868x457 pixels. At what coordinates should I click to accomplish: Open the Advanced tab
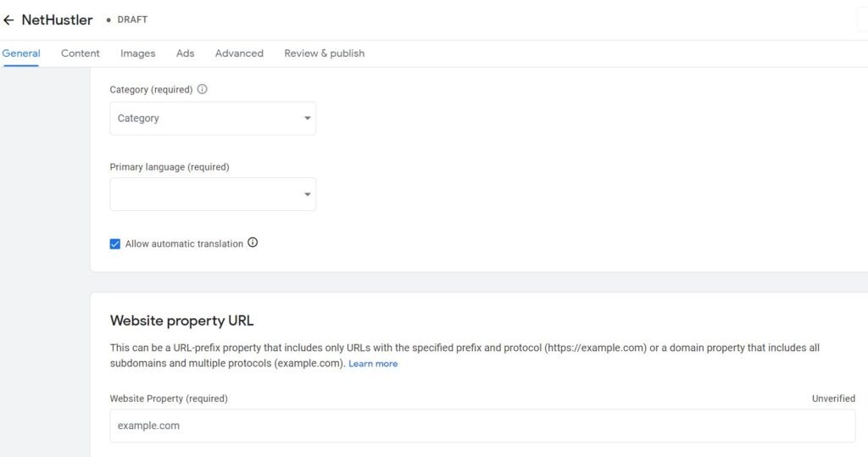(239, 53)
